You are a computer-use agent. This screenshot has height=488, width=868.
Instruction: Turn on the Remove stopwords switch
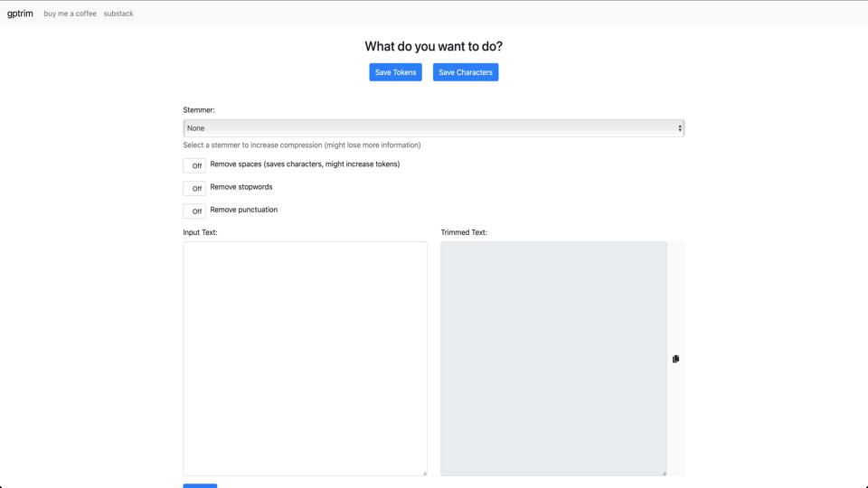pyautogui.click(x=194, y=188)
